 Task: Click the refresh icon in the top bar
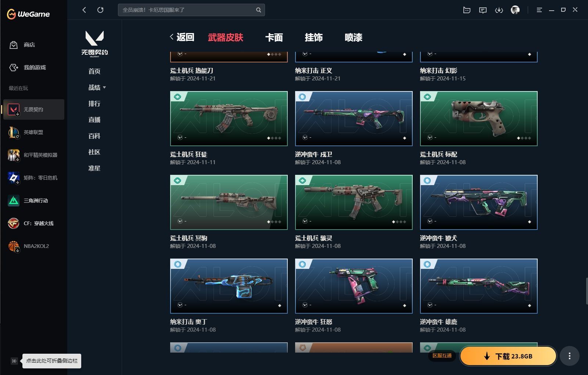pos(100,10)
